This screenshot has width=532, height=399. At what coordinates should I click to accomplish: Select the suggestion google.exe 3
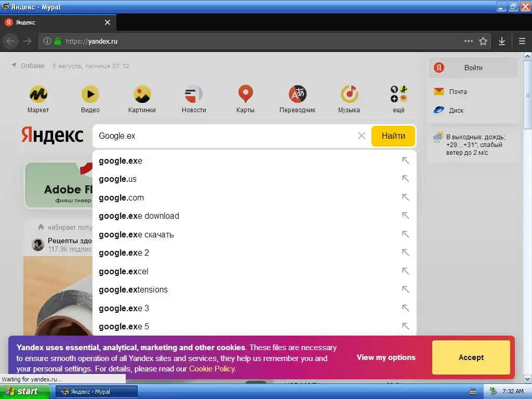pyautogui.click(x=255, y=309)
